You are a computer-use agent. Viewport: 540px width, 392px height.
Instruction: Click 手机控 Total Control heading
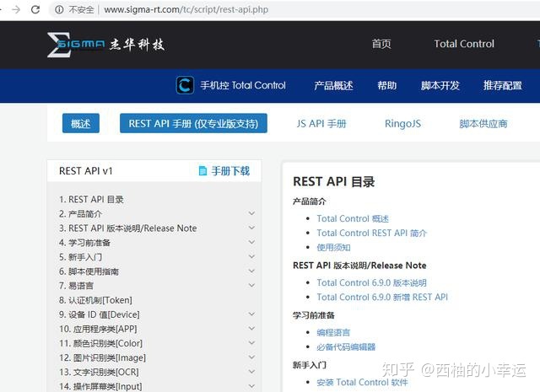(x=243, y=85)
